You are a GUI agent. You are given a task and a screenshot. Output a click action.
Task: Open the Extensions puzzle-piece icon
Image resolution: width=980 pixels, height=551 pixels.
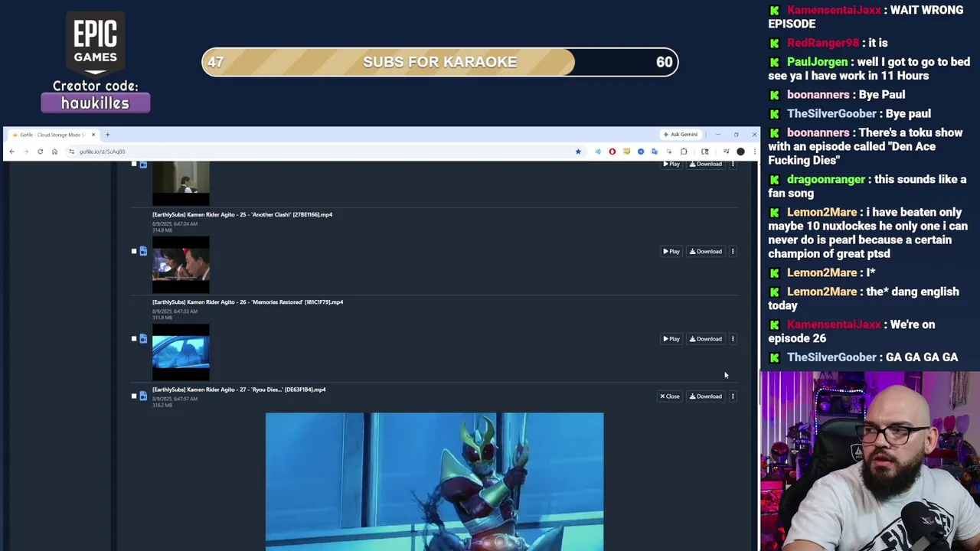[x=684, y=152]
